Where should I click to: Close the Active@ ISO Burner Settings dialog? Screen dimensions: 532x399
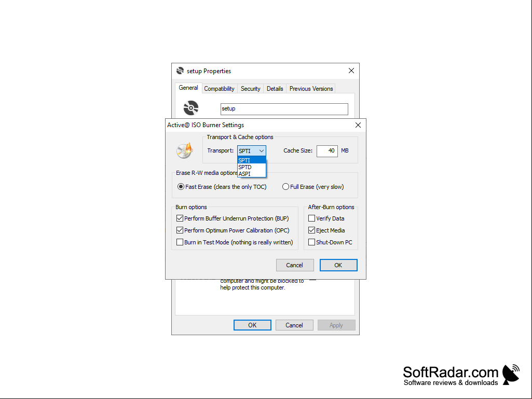(358, 125)
